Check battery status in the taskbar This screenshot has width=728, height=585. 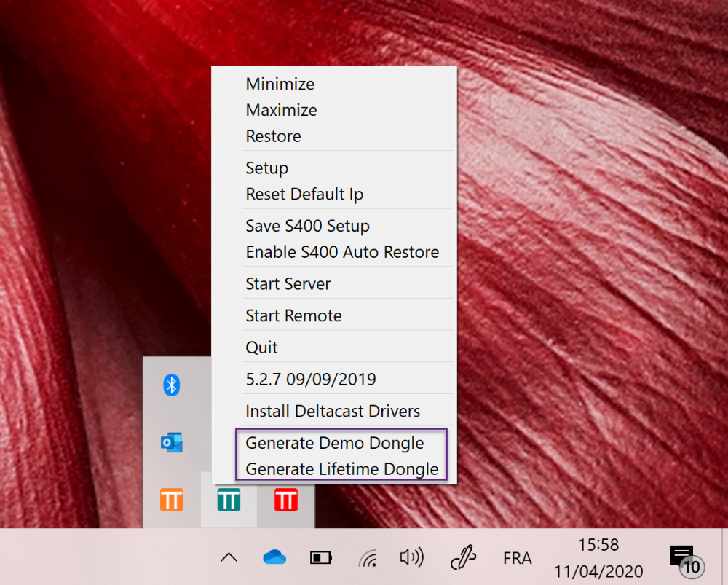click(320, 557)
